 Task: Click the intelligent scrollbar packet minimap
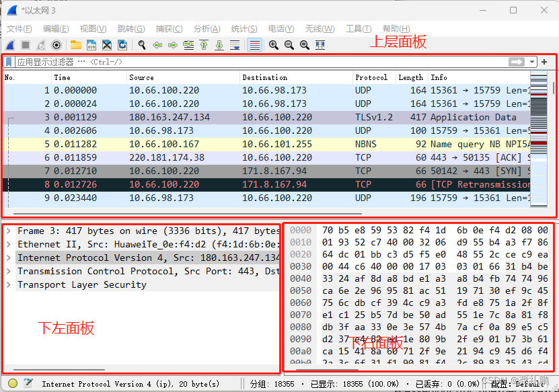[x=539, y=139]
